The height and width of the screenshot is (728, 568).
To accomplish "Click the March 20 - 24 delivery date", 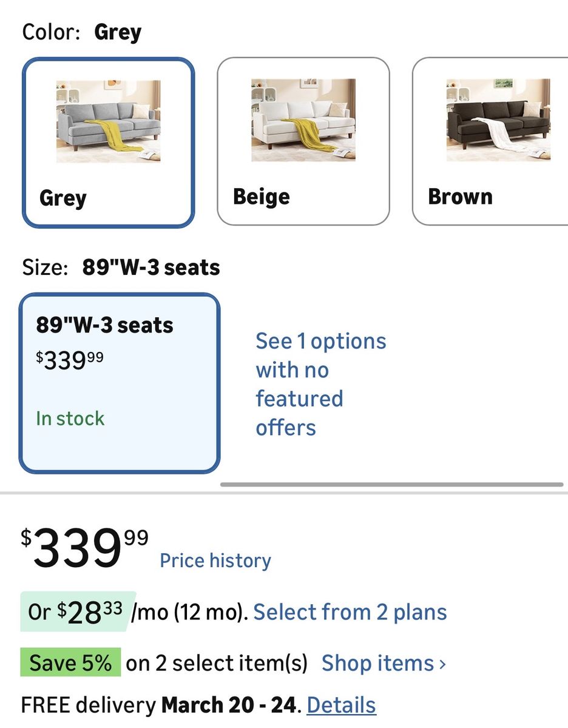I will (230, 705).
